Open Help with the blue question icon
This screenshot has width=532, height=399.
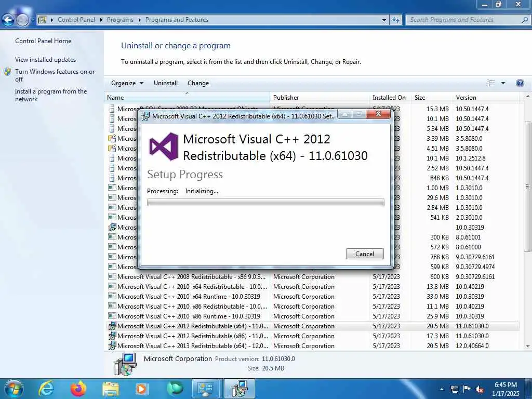(520, 83)
